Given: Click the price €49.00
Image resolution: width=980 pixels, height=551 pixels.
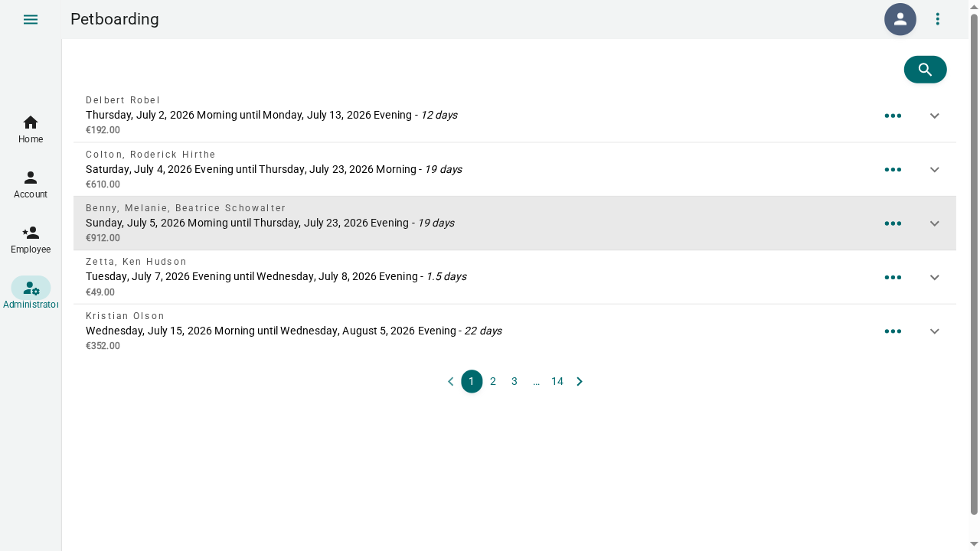Looking at the screenshot, I should point(100,292).
